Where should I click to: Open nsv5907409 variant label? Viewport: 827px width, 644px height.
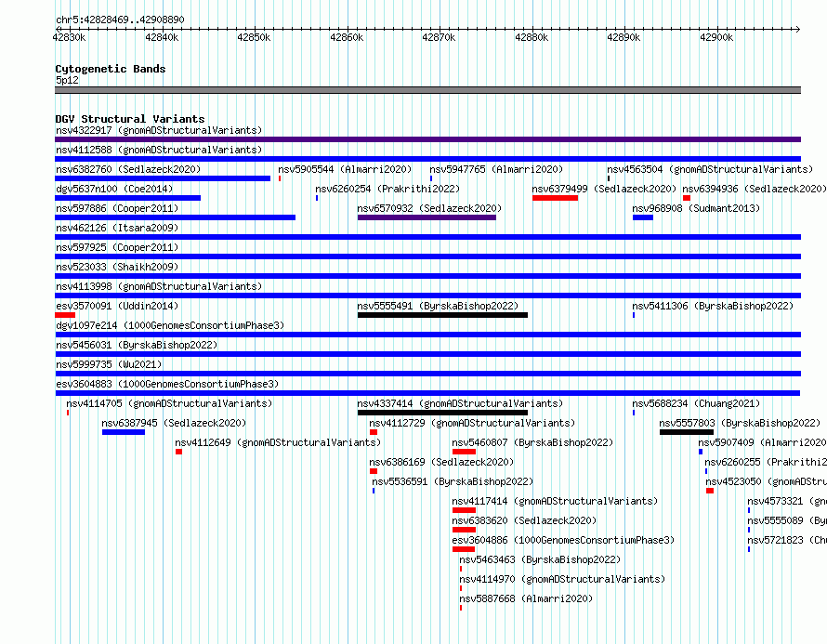coord(762,442)
